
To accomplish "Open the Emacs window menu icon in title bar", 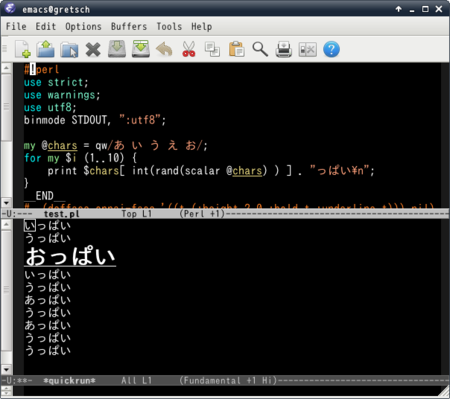I will 10,8.
